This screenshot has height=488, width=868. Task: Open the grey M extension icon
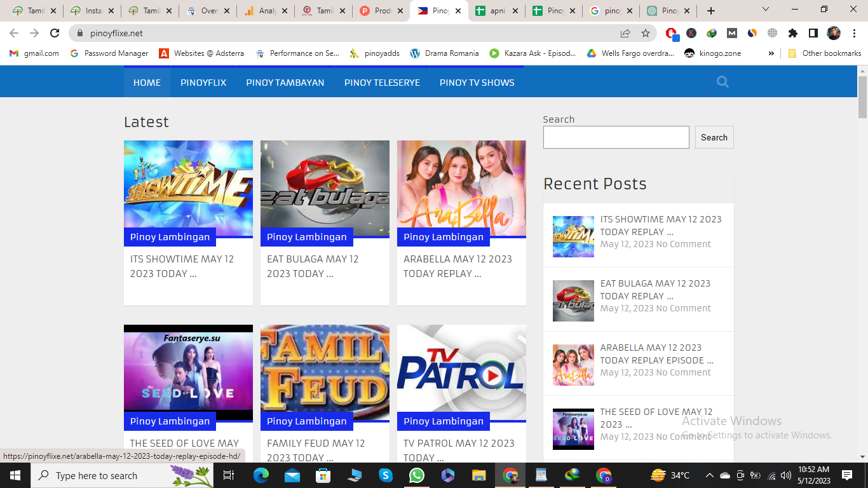pyautogui.click(x=732, y=33)
